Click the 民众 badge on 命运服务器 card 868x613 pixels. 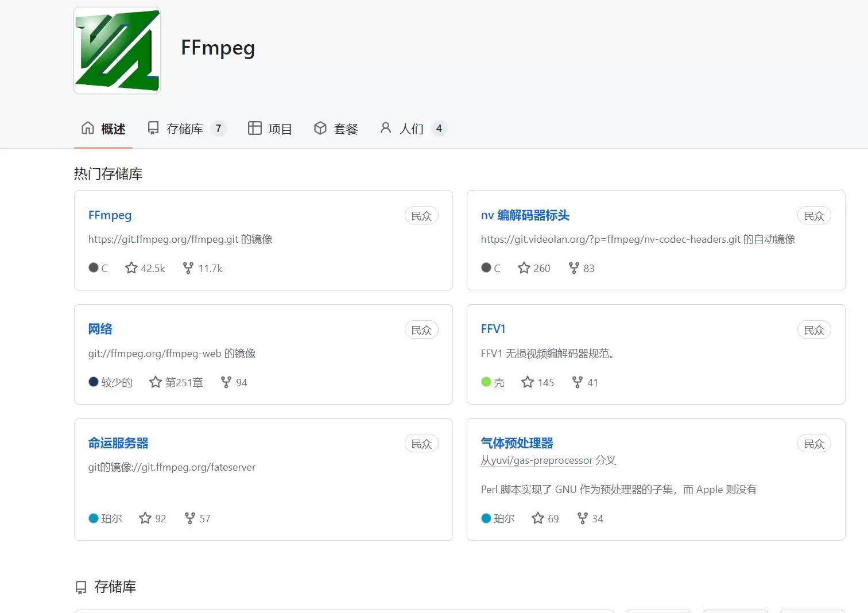[x=421, y=444]
